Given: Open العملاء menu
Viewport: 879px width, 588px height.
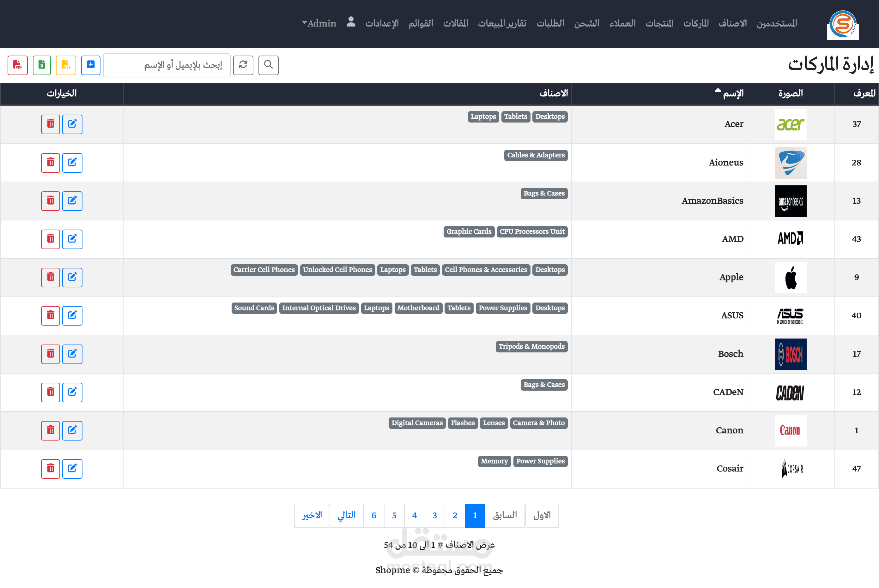Looking at the screenshot, I should tap(622, 23).
